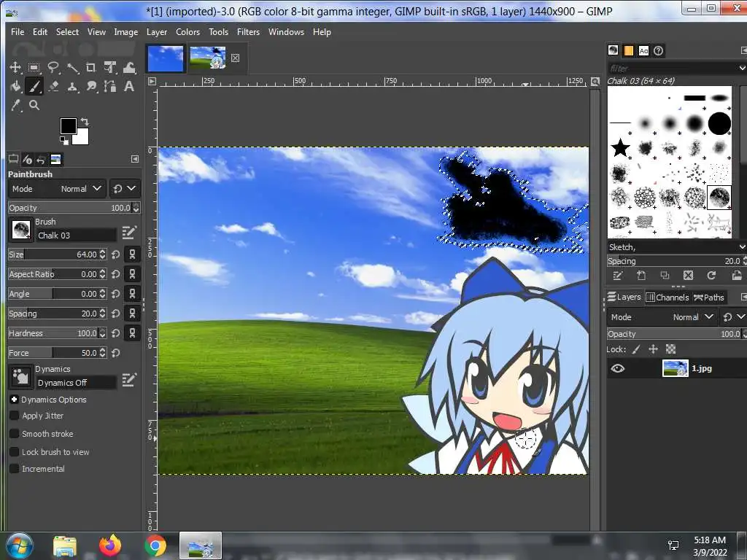747x560 pixels.
Task: Refresh brushes in brushes panel
Action: point(711,275)
